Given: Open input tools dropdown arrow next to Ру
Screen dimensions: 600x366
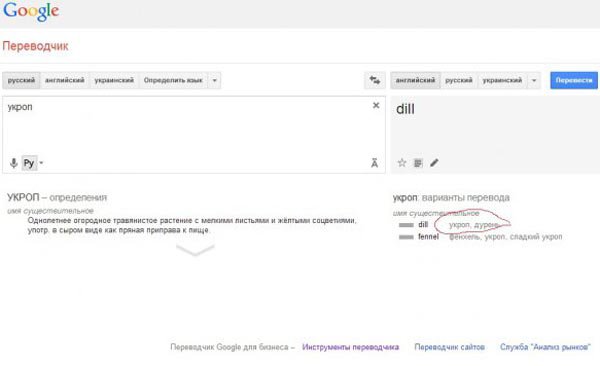Looking at the screenshot, I should click(x=41, y=163).
